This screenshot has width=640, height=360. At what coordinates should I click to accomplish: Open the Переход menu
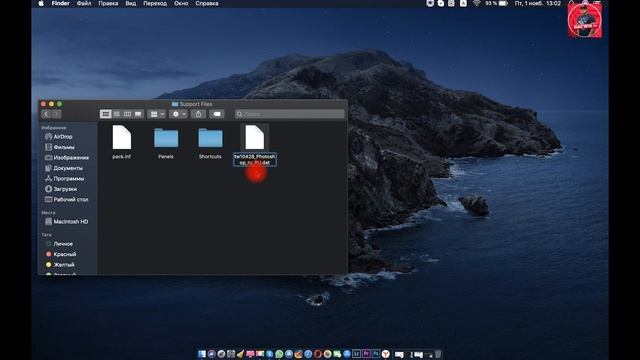tap(155, 3)
